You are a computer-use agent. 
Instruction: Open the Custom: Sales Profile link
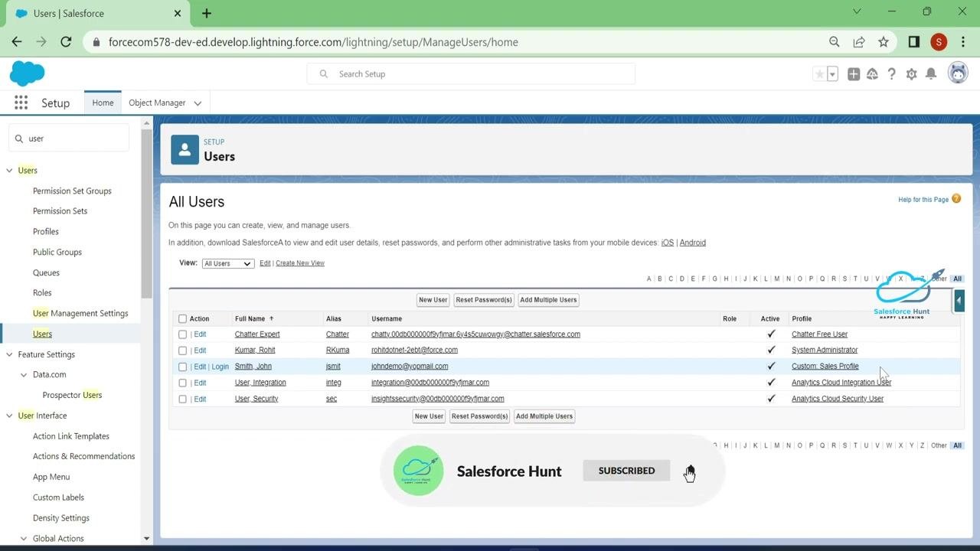click(x=825, y=367)
